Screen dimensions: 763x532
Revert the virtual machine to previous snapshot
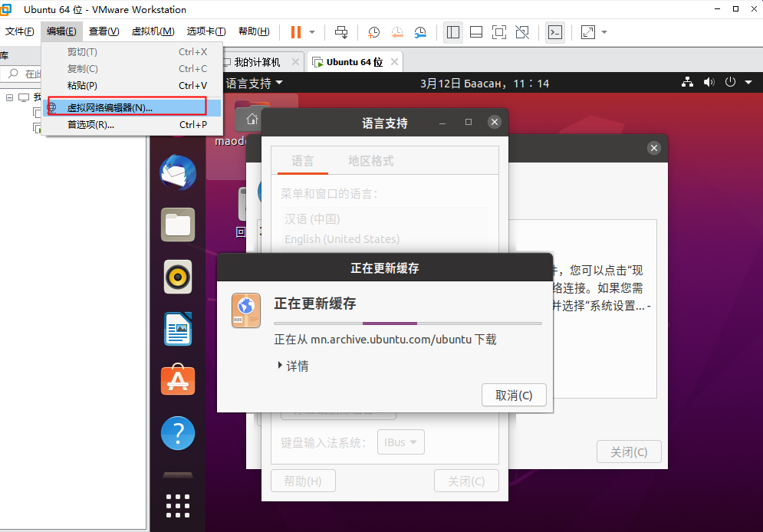(397, 32)
